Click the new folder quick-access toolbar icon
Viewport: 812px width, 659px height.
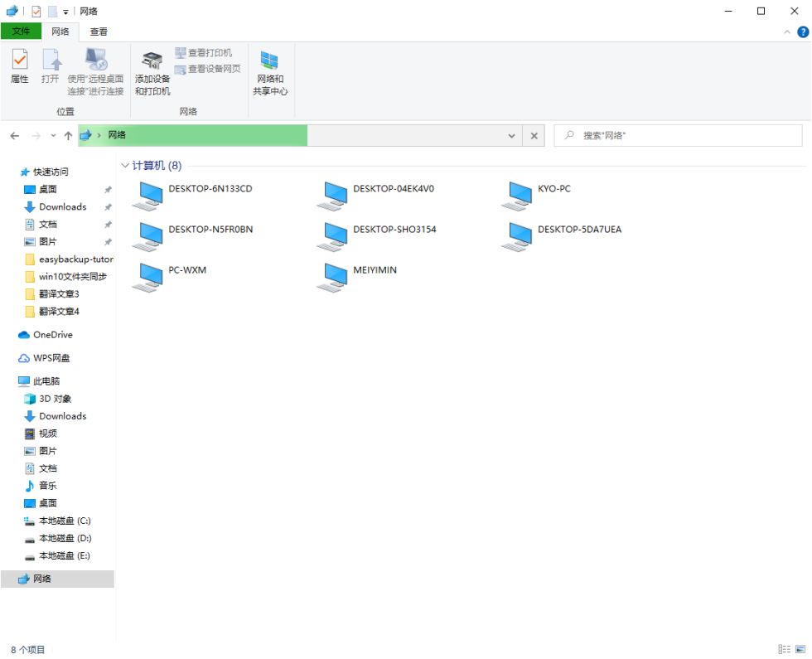coord(53,12)
